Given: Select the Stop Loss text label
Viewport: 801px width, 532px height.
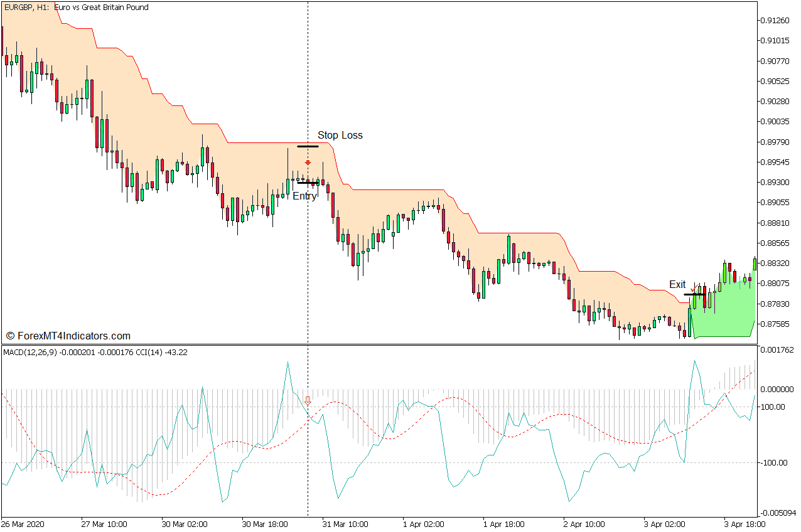Looking at the screenshot, I should [340, 136].
